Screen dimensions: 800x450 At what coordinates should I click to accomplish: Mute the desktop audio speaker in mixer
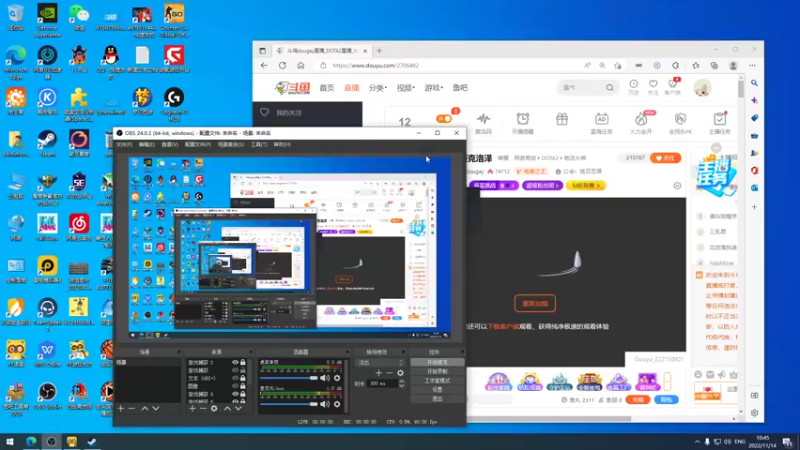(x=324, y=378)
